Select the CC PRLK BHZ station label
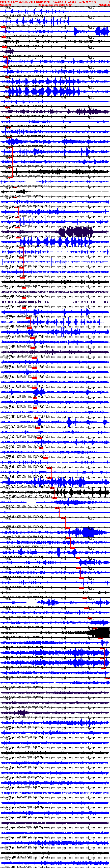Screen dimensions: 110x868 tap(25, 697)
